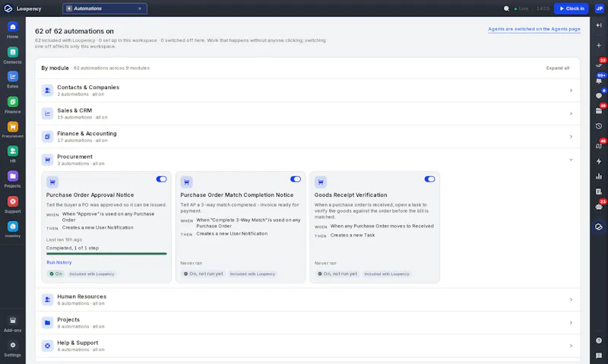
Task: Expand the Help & Support module
Action: 308,346
